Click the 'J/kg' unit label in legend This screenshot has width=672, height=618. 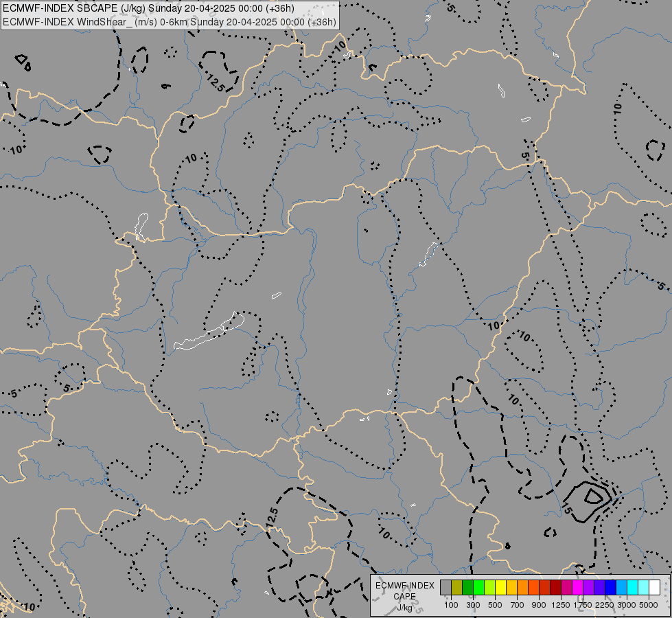coord(404,607)
